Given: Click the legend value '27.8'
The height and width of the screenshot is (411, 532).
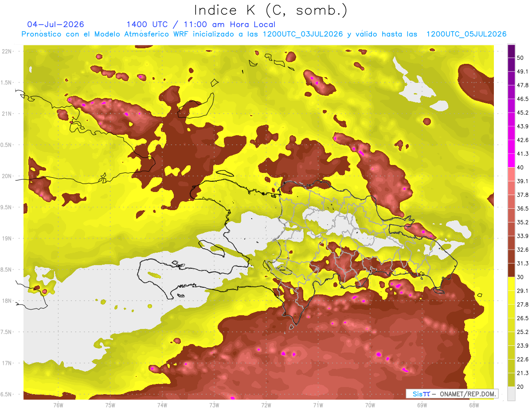Looking at the screenshot, I should pos(522,304).
